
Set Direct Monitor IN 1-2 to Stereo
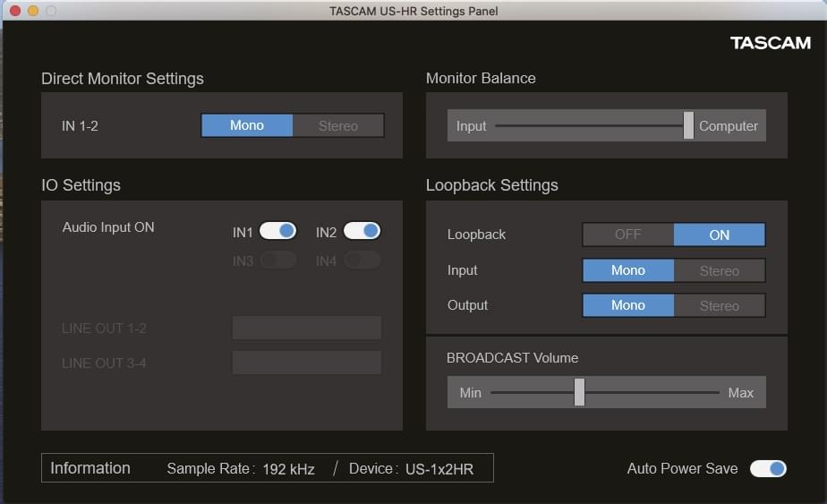(x=338, y=126)
